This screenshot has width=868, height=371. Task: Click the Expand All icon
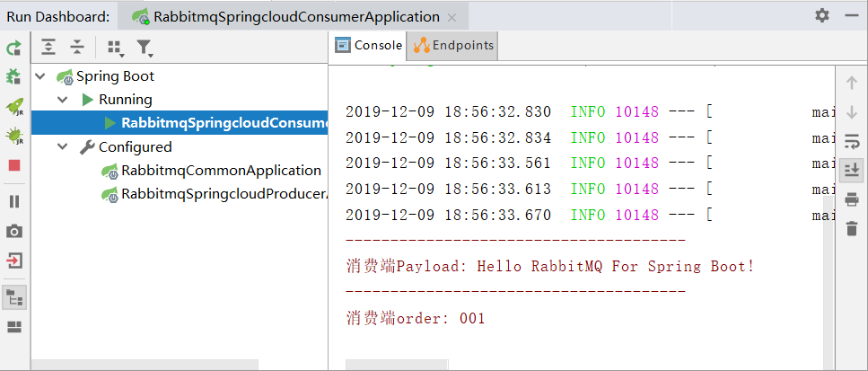(x=48, y=48)
